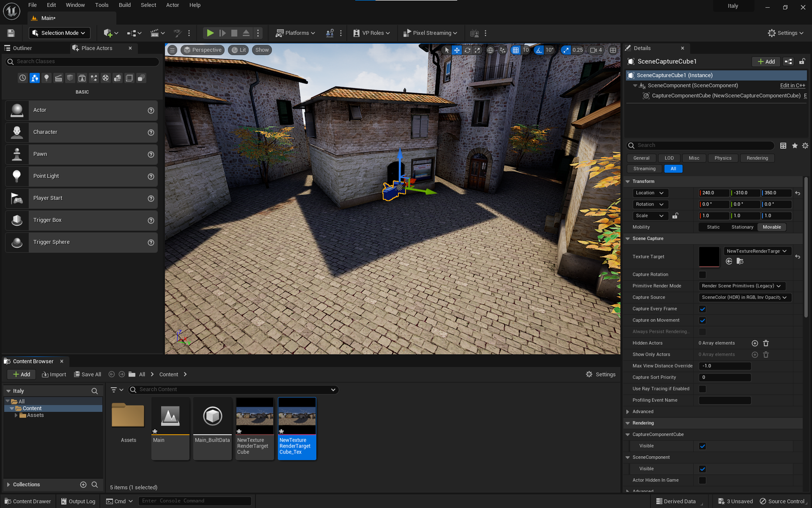Open the Primitive Render Mode dropdown

pos(741,286)
